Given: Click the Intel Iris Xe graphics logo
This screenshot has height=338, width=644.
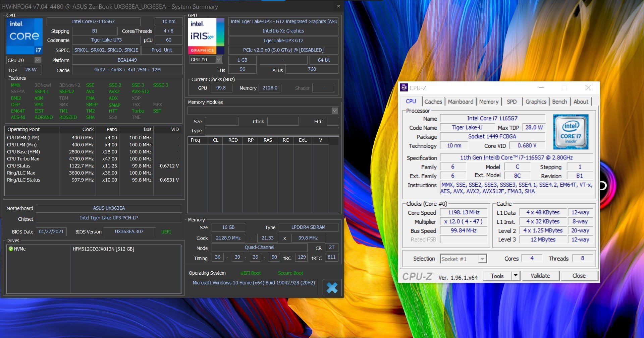Looking at the screenshot, I should point(206,36).
